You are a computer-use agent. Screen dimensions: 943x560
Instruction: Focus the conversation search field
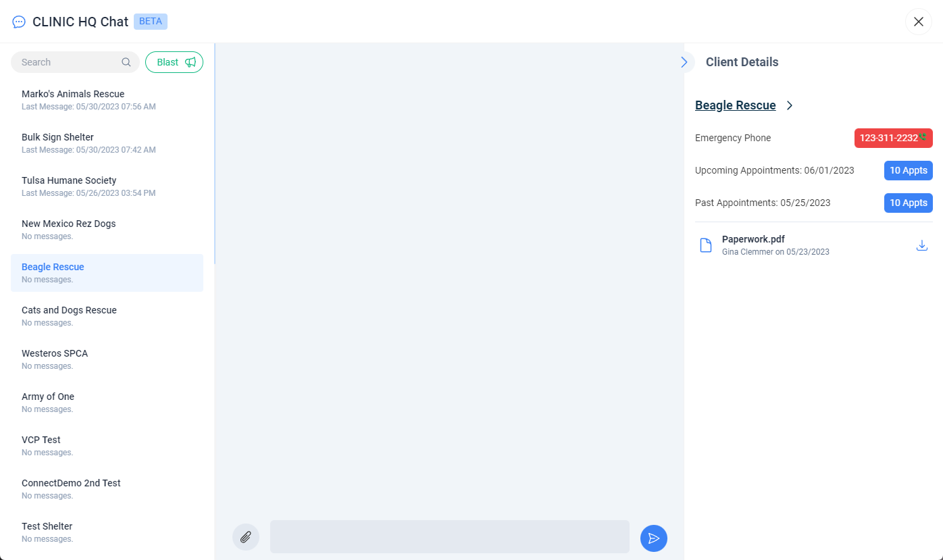[68, 62]
